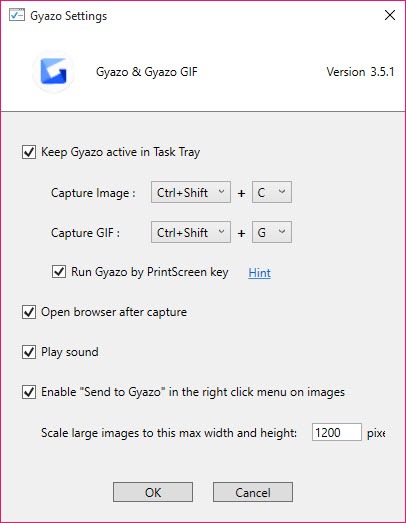The width and height of the screenshot is (406, 523).
Task: Toggle the Play sound checkbox
Action: click(29, 352)
